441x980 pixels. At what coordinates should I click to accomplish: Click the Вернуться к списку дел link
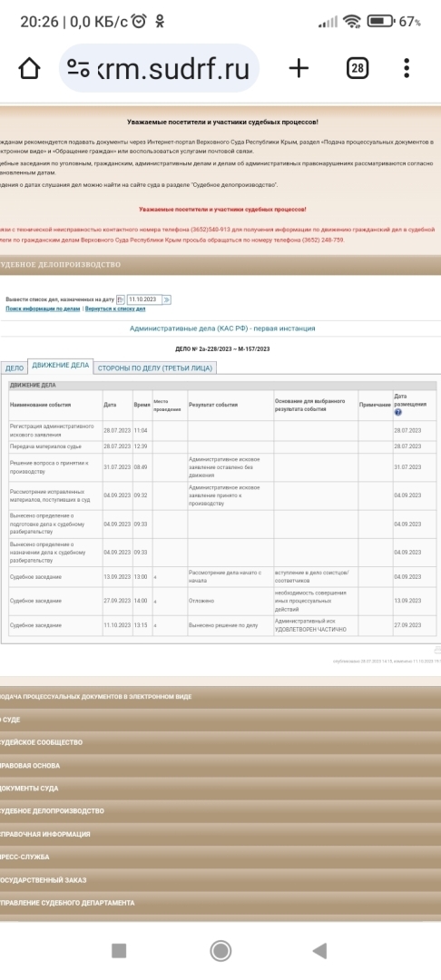115,309
